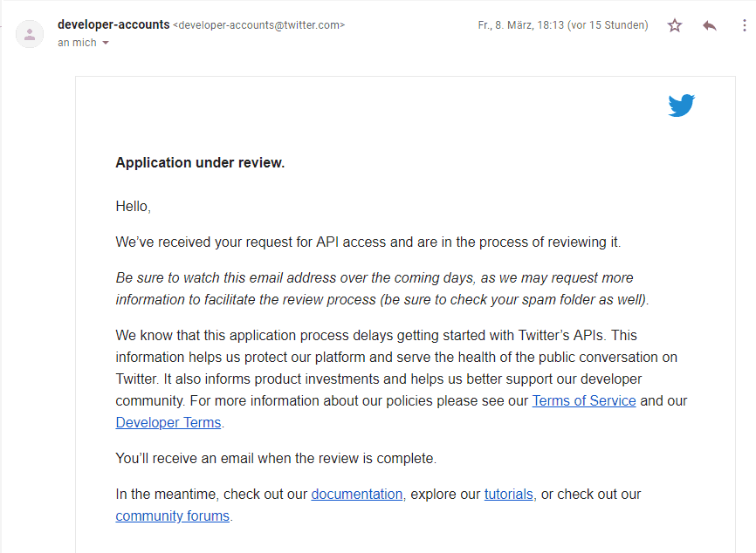756x553 pixels.
Task: Click the email date 'Fr., 8. März, 18:13'
Action: (520, 25)
